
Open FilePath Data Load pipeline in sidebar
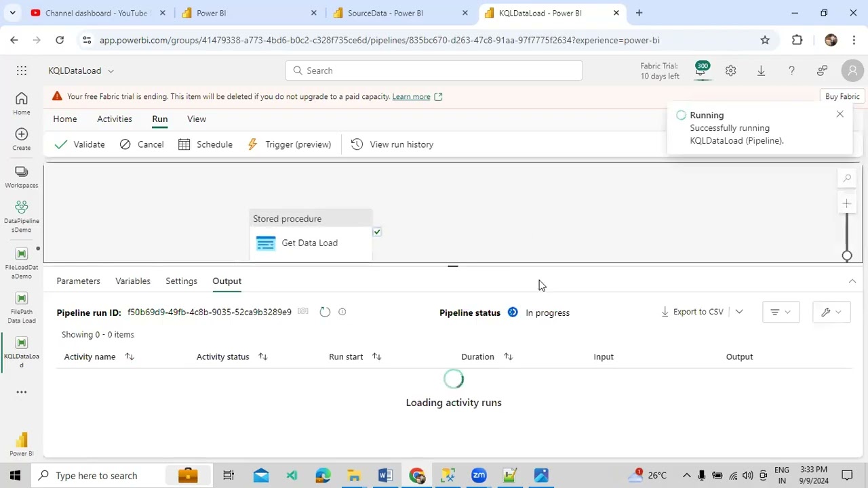[22, 308]
